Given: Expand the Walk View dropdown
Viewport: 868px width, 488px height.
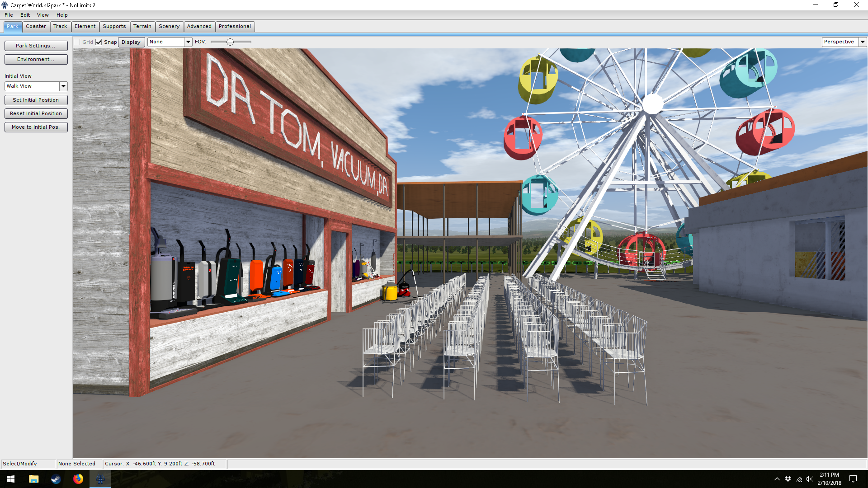Looking at the screenshot, I should click(x=63, y=86).
